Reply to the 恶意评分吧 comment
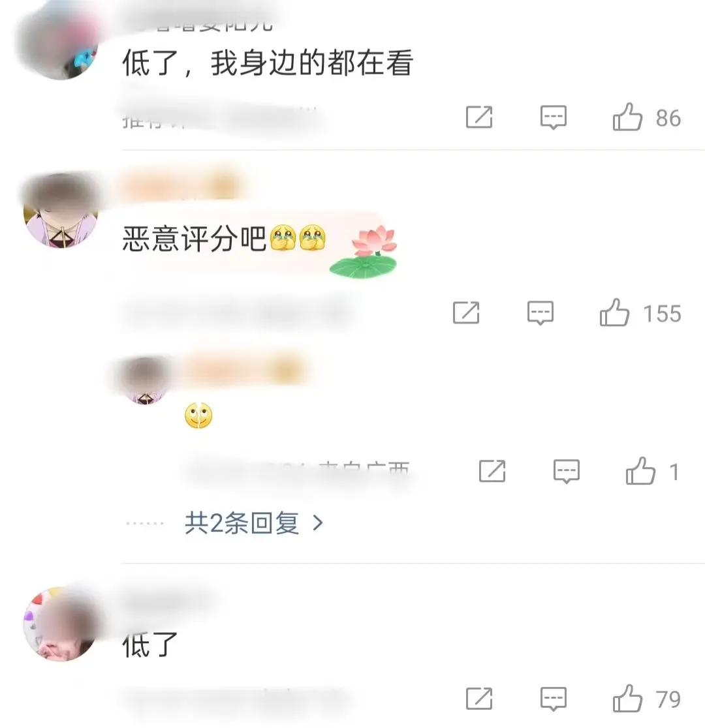 [x=540, y=313]
